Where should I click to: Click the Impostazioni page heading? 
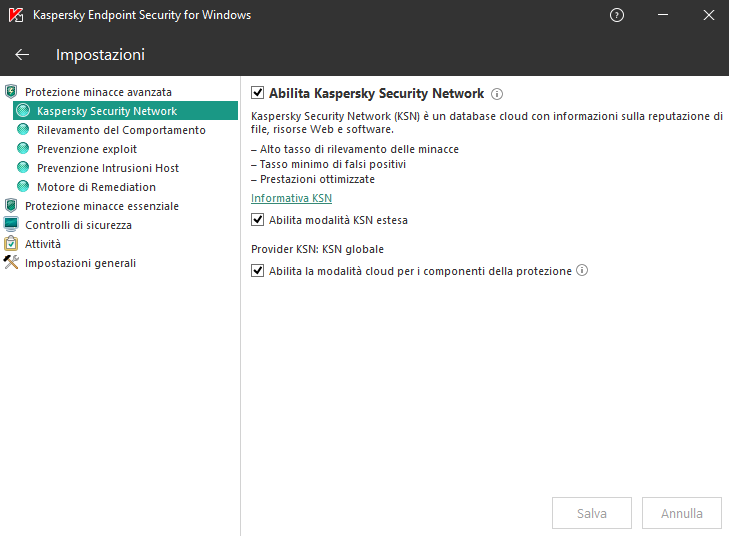tap(100, 55)
